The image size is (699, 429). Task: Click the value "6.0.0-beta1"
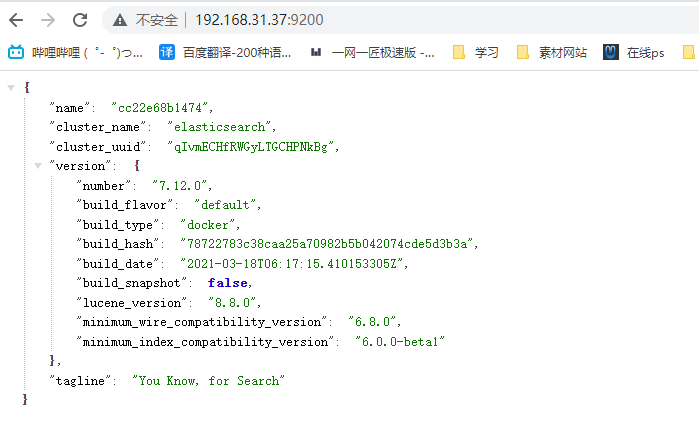pos(399,342)
